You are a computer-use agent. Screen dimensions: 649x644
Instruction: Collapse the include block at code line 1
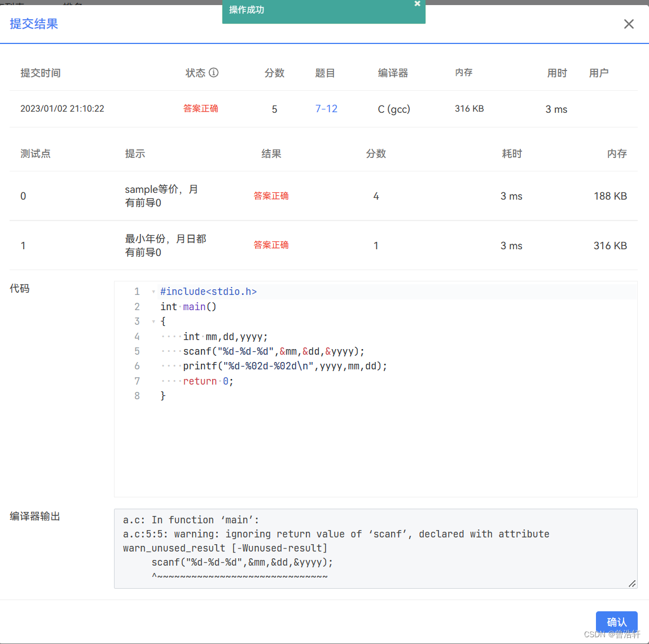pyautogui.click(x=152, y=291)
